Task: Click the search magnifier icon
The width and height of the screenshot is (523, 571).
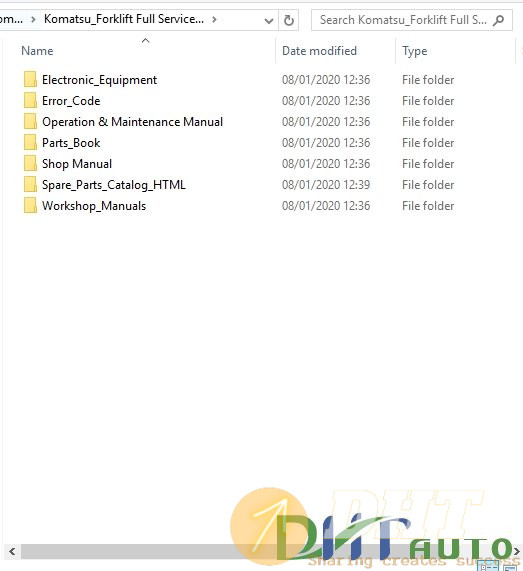Action: click(498, 20)
